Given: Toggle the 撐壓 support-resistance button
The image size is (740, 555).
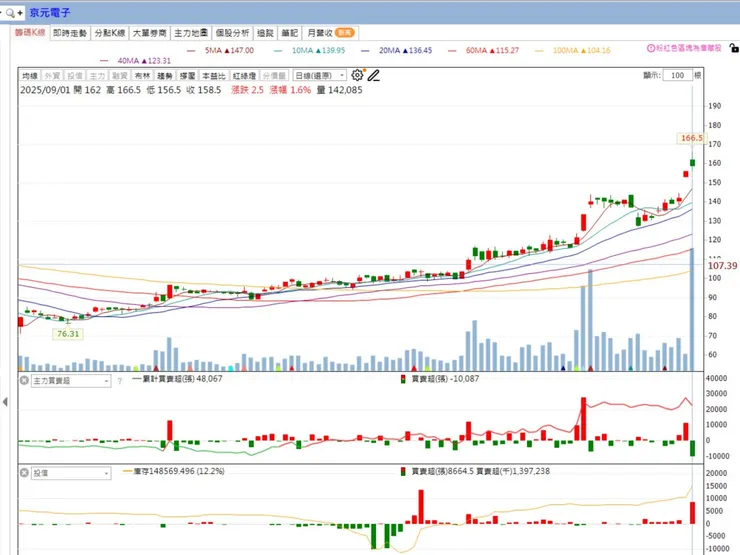Looking at the screenshot, I should pos(187,76).
